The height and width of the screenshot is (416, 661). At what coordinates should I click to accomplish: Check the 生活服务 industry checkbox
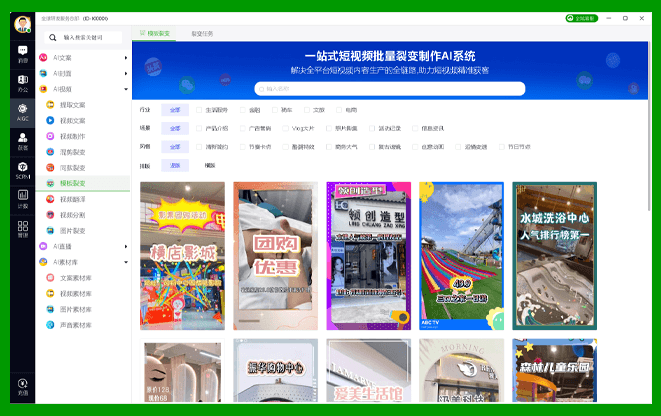(x=199, y=110)
